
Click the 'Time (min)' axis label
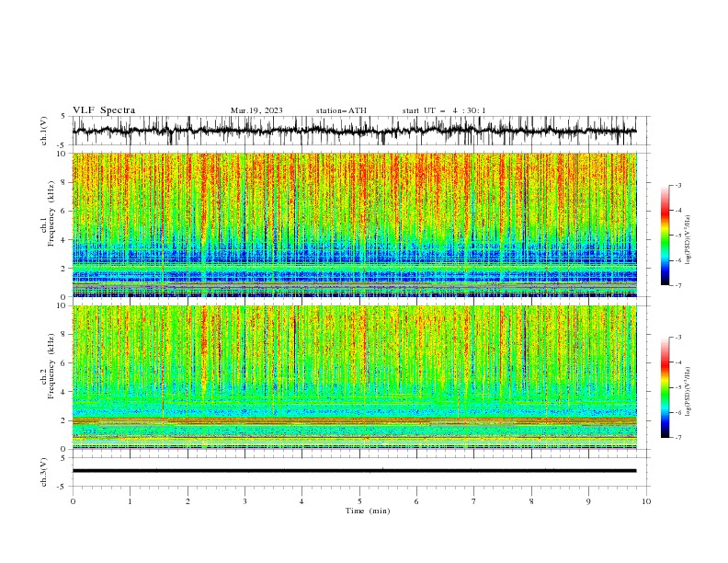(x=368, y=511)
